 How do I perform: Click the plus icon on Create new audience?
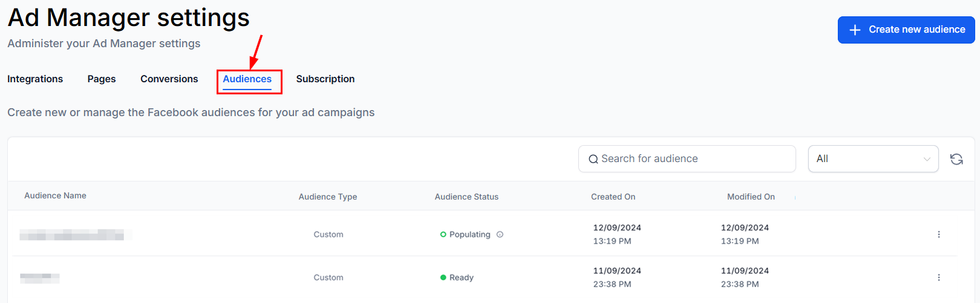click(x=855, y=30)
